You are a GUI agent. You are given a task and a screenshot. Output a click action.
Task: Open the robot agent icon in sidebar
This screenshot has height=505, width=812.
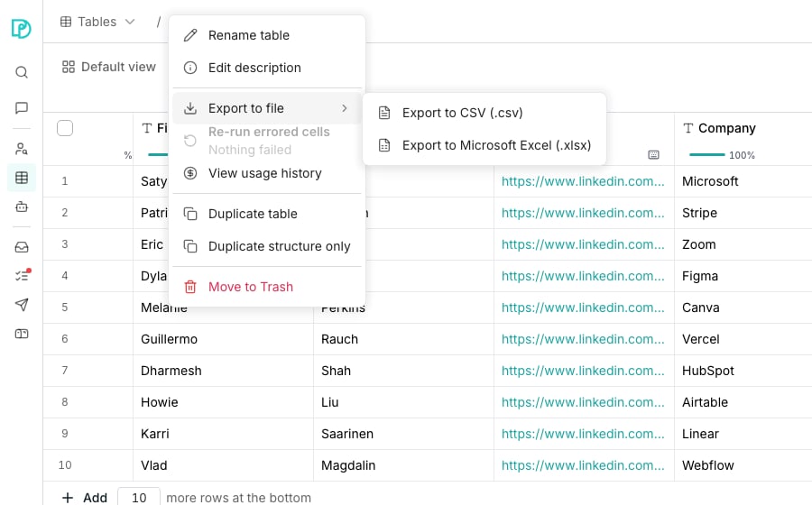pyautogui.click(x=22, y=207)
